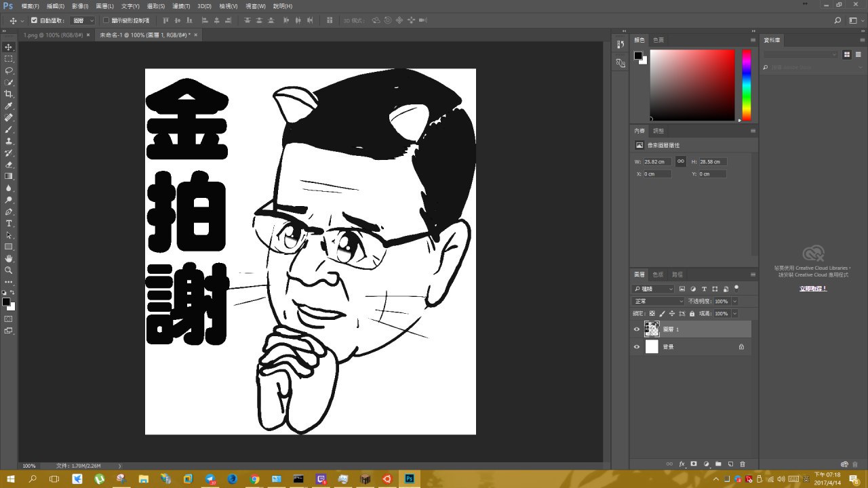Click the hue slider in color panel
868x488 pixels.
(x=746, y=85)
